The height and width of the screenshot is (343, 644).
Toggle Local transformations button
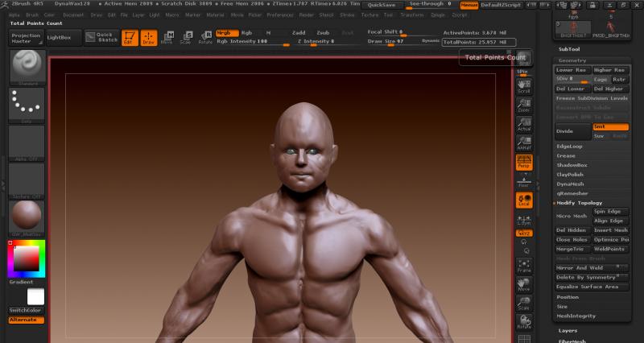point(524,200)
